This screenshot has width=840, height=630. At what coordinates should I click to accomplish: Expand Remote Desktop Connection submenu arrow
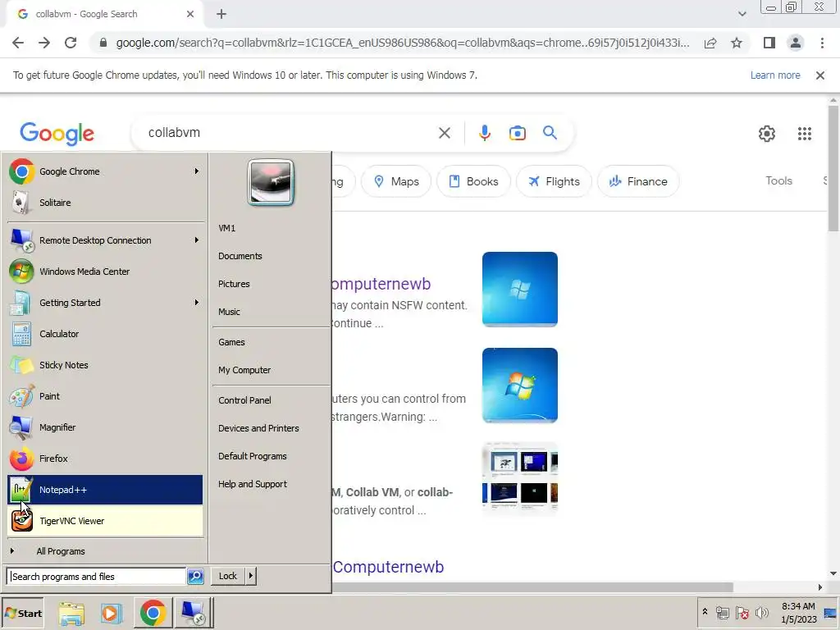pos(197,240)
